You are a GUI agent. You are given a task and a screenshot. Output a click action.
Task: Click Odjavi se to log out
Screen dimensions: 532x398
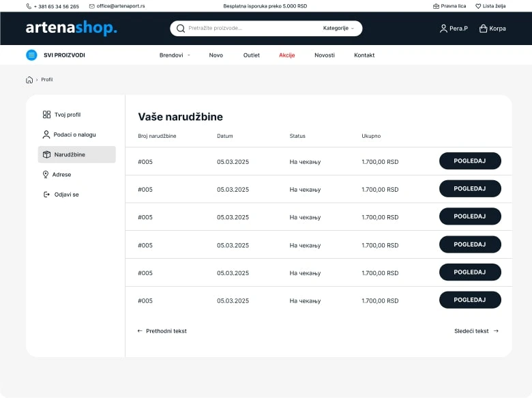[x=65, y=195]
